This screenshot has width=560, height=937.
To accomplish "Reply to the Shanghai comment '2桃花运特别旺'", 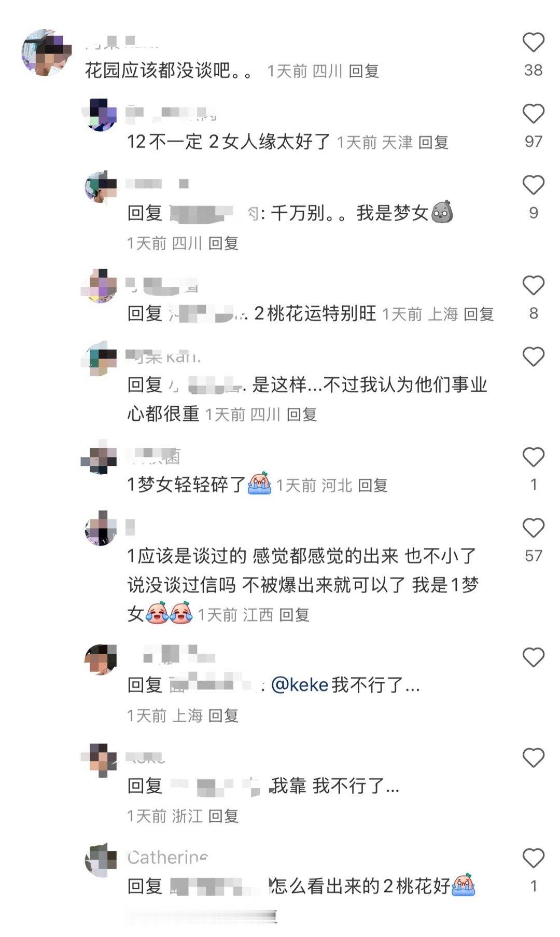I will click(478, 314).
